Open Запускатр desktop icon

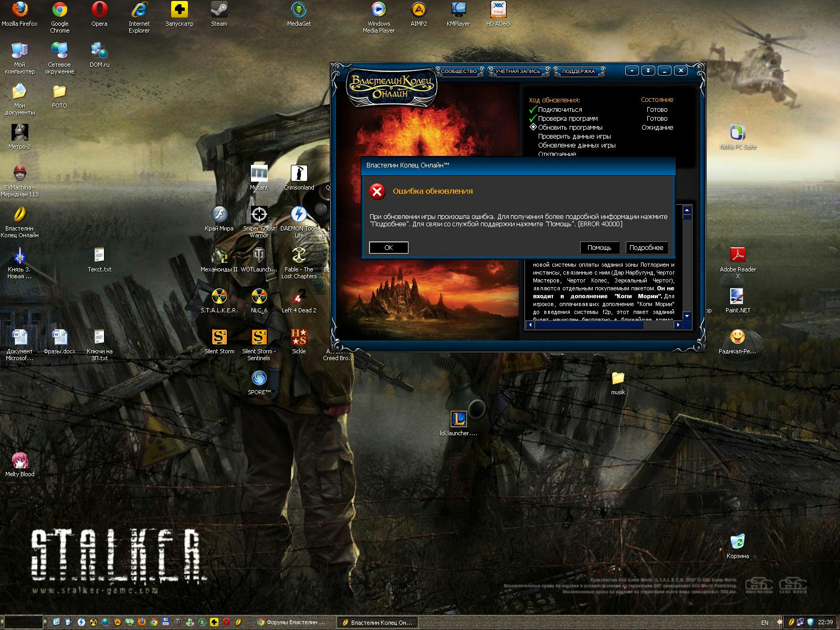(179, 14)
